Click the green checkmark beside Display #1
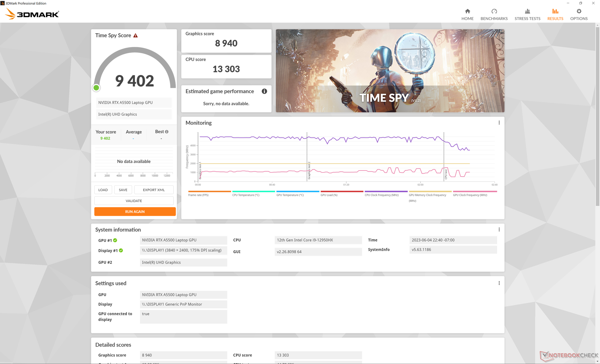This screenshot has width=600, height=364. 121,251
